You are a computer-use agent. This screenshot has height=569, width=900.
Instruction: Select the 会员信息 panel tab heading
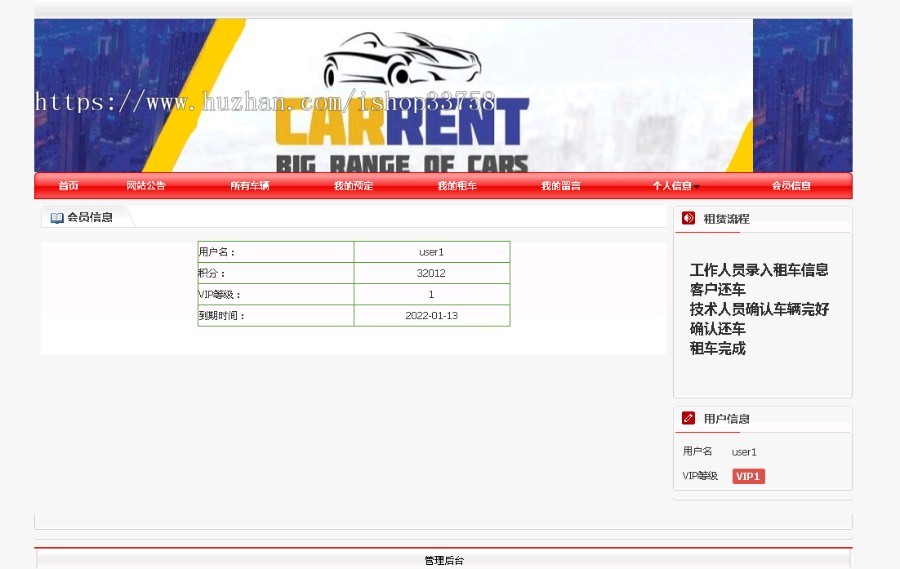(90, 217)
